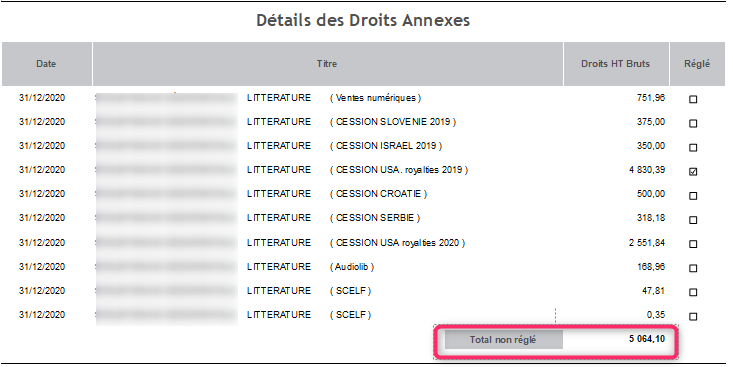733x367 pixels.
Task: Click the total amount 5 064,10
Action: [647, 339]
